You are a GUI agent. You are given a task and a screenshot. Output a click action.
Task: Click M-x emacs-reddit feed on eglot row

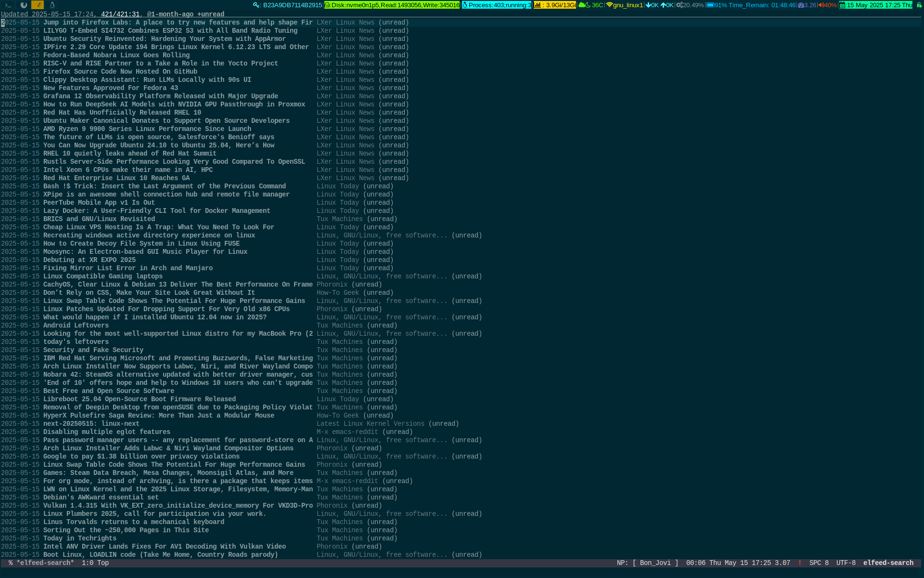pos(347,432)
